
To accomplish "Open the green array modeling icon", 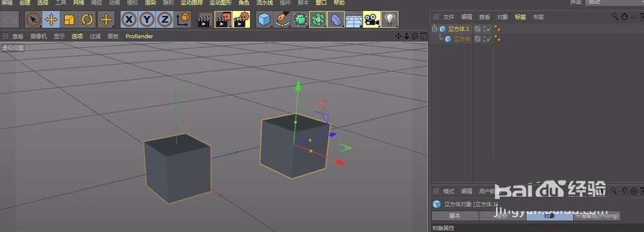I will 318,20.
